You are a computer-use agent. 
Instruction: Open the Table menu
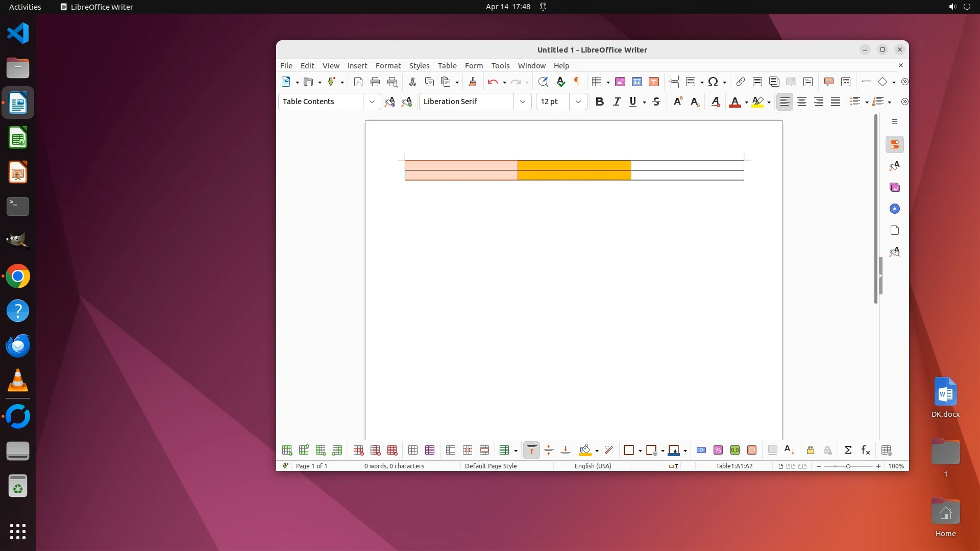point(447,66)
